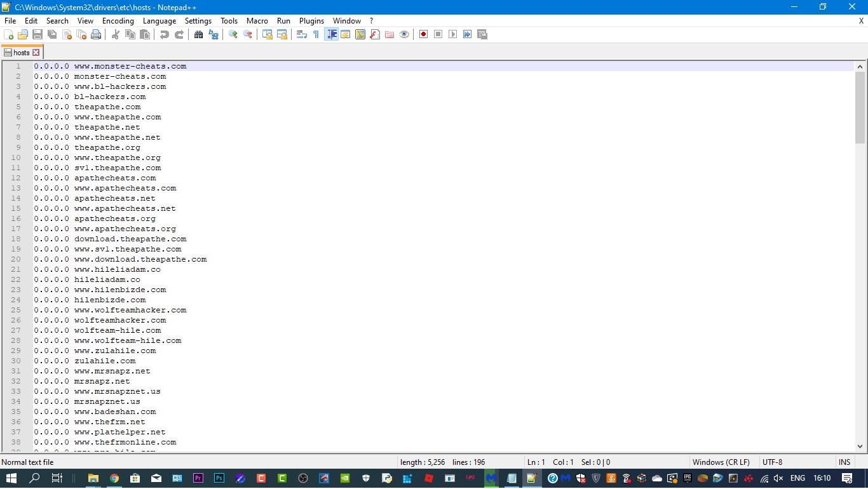Click the Zoom In magnifier icon
This screenshot has height=489, width=868.
[x=233, y=34]
